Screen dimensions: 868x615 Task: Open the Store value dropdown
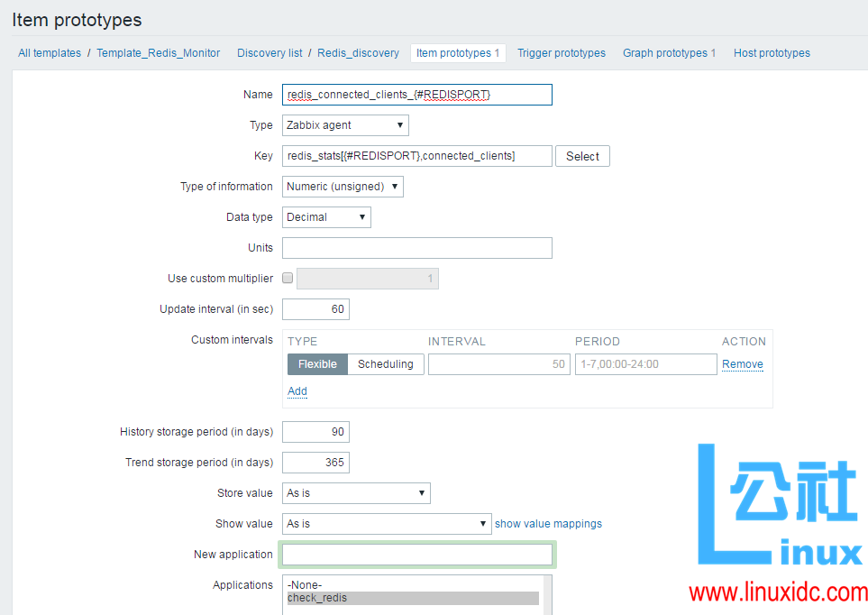pos(356,493)
